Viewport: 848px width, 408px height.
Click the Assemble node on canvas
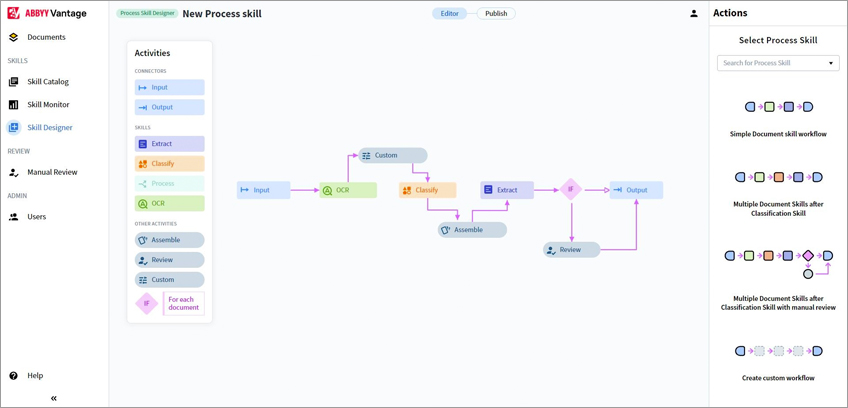[x=472, y=229]
